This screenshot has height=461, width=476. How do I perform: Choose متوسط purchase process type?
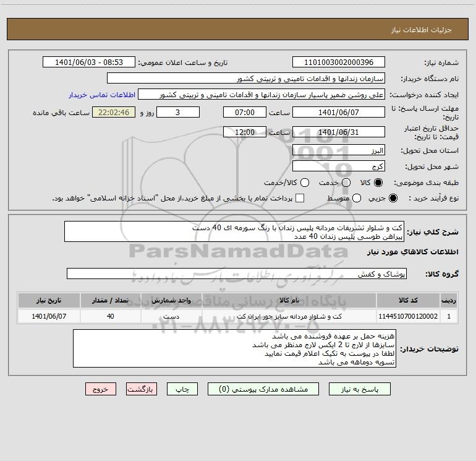[357, 198]
